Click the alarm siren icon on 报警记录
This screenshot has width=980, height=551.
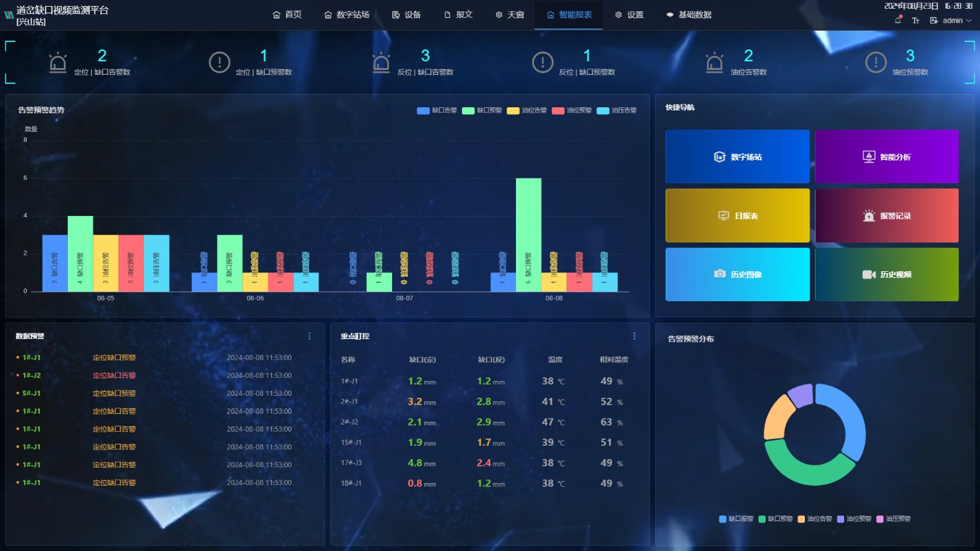(x=869, y=215)
